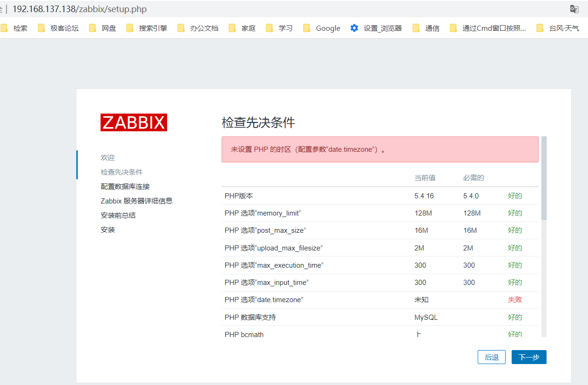Open the 极客论坛 bookmark folder
The height and width of the screenshot is (385, 588).
click(58, 28)
